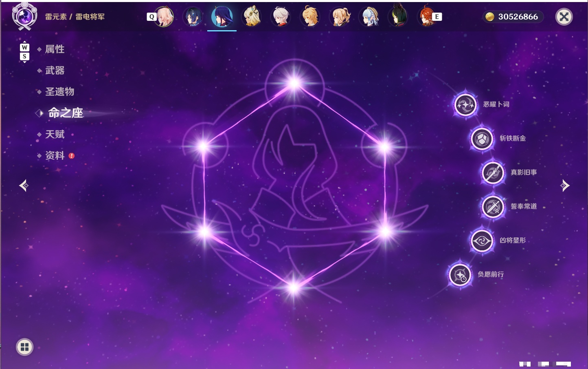Click the 雷元素 / 雷电将军 header text

[x=75, y=17]
